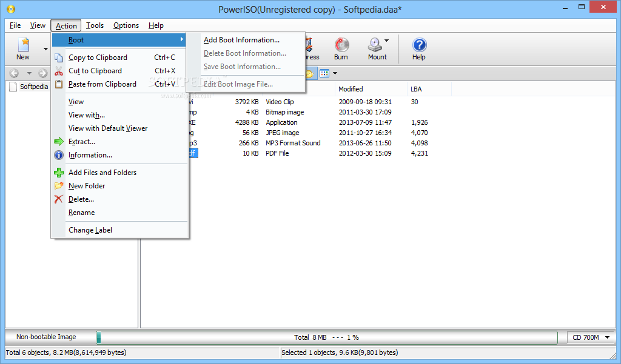
Task: Select the MP3 Format Sound row
Action: (309, 143)
